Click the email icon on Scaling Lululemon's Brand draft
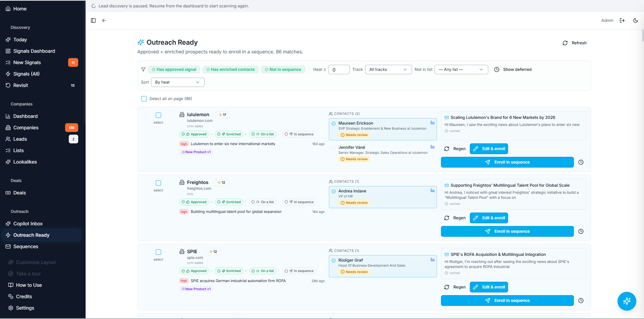Image resolution: width=644 pixels, height=319 pixels. click(447, 118)
